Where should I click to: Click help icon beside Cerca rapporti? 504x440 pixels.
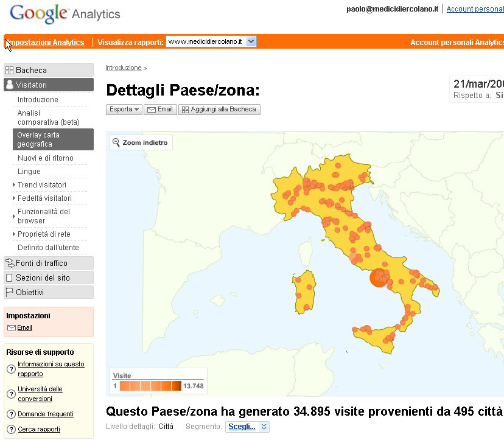coord(11,429)
